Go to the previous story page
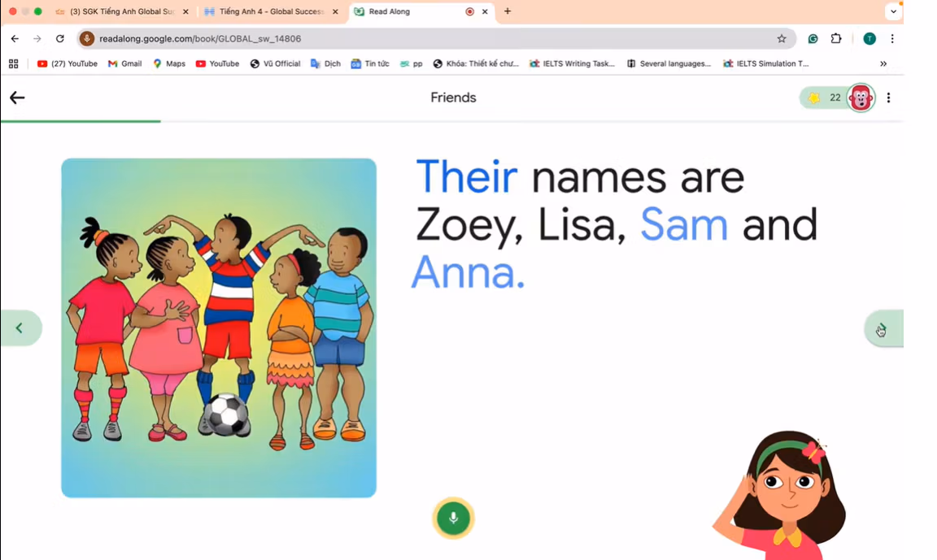This screenshot has width=937, height=560. pyautogui.click(x=20, y=328)
